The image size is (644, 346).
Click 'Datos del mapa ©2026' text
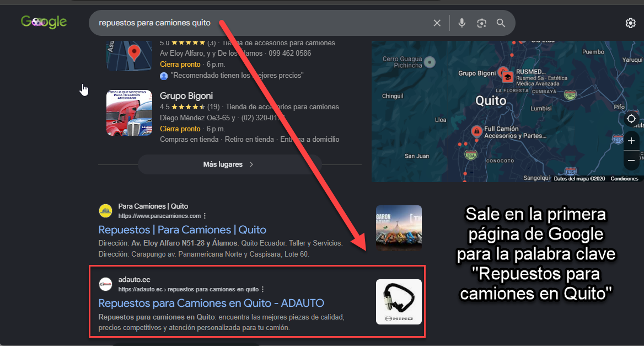579,179
